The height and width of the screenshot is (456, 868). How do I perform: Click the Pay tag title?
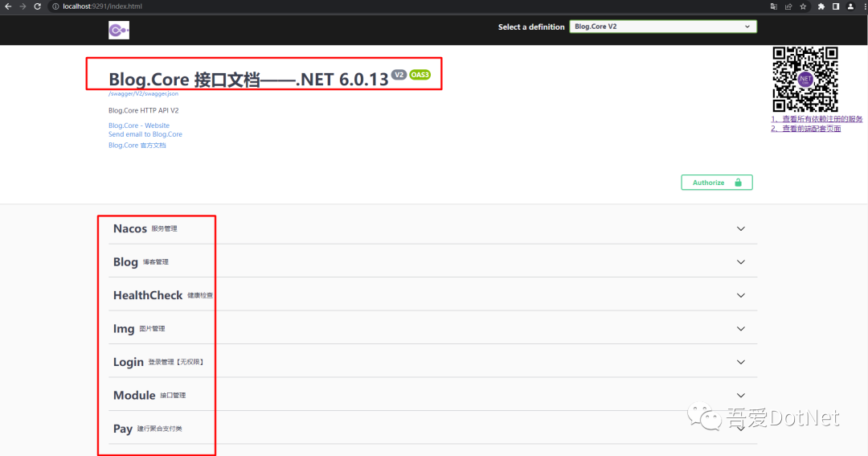[x=123, y=429]
